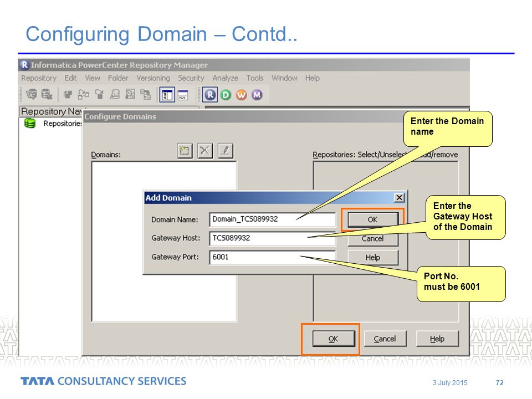The width and height of the screenshot is (532, 399).
Task: Click Cancel in Add Domain dialog
Action: coord(372,238)
